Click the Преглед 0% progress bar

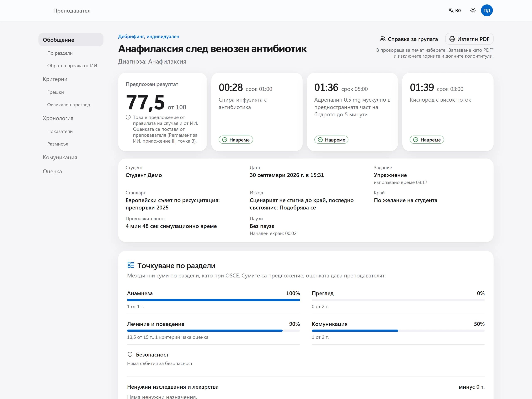tap(398, 300)
